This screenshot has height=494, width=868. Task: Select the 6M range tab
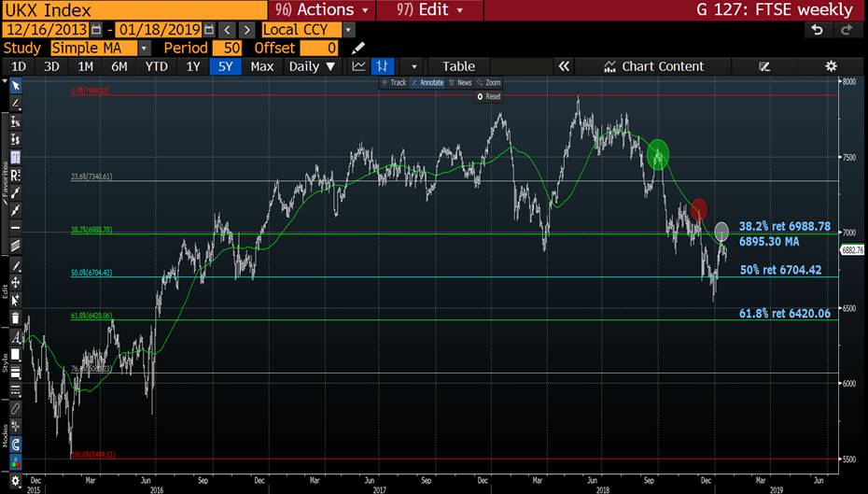(x=119, y=66)
